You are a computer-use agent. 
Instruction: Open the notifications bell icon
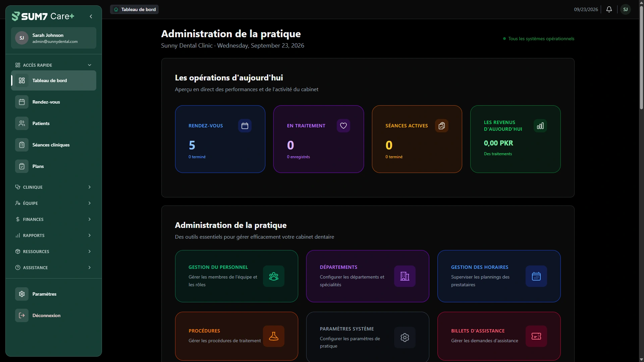pyautogui.click(x=609, y=9)
